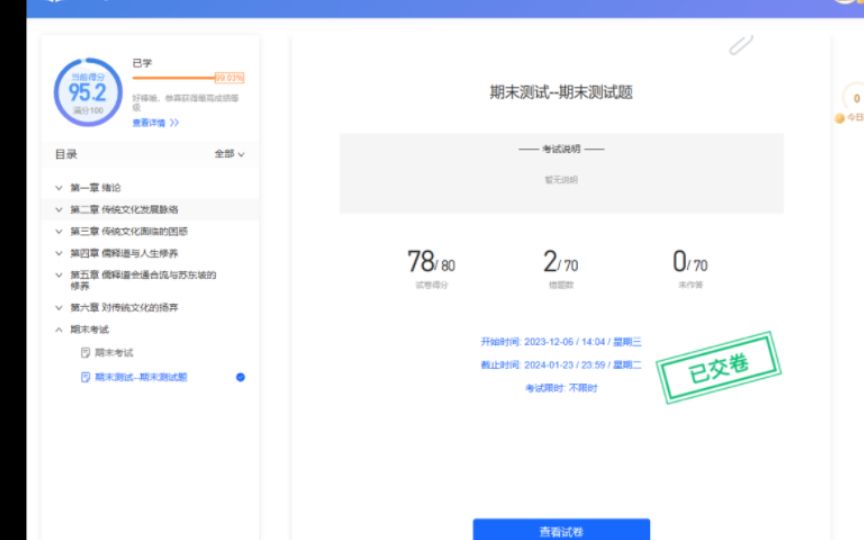This screenshot has height=540, width=864.
Task: Click the 考试说明 section heading
Action: [x=561, y=149]
